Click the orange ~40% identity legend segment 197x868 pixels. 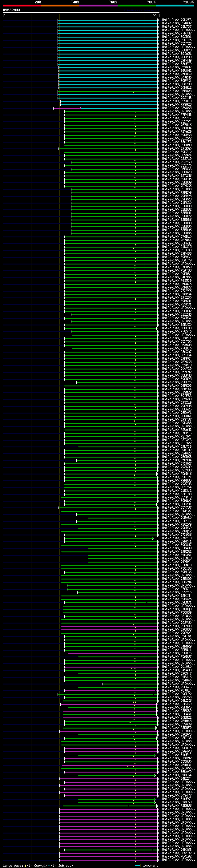[60, 6]
